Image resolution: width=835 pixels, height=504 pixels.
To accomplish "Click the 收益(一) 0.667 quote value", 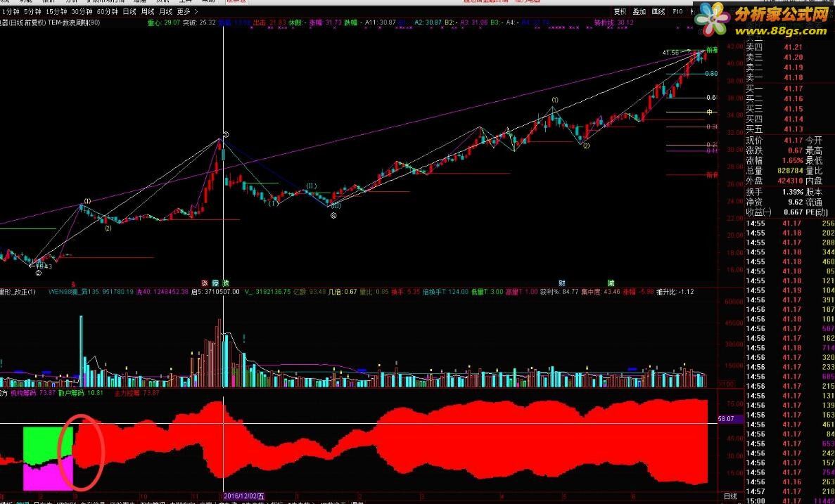I will click(x=793, y=212).
